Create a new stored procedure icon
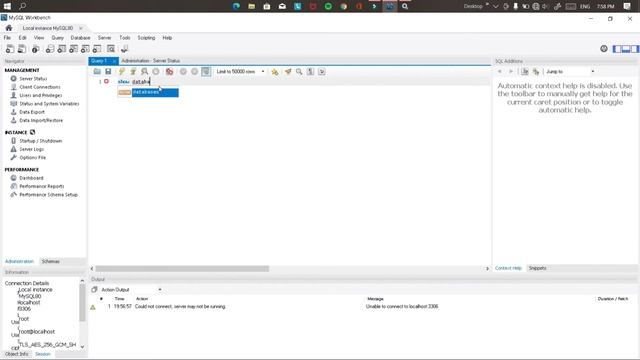The width and height of the screenshot is (640, 360). click(85, 49)
